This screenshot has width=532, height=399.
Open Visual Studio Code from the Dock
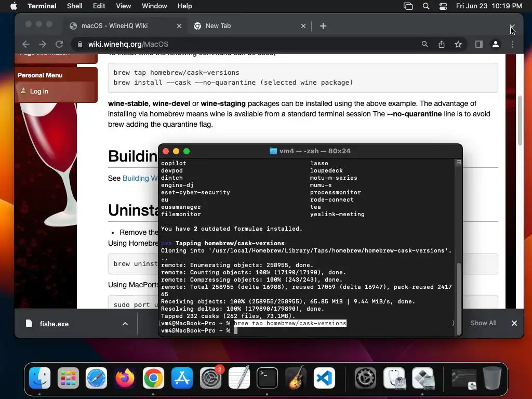point(324,378)
